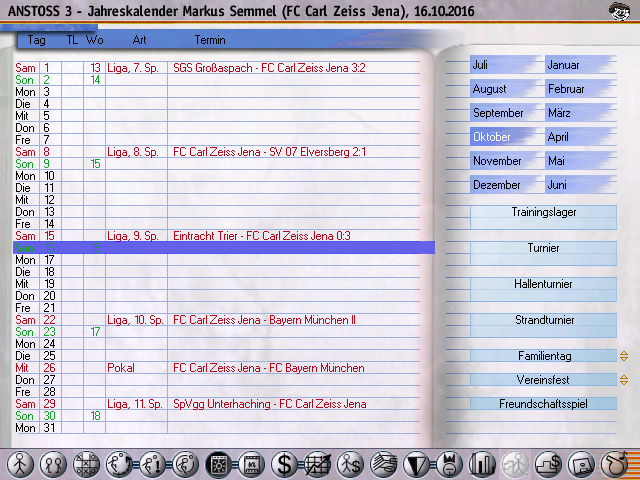The height and width of the screenshot is (480, 640).
Task: Click the highlighted calendar sun icon
Action: click(219, 464)
